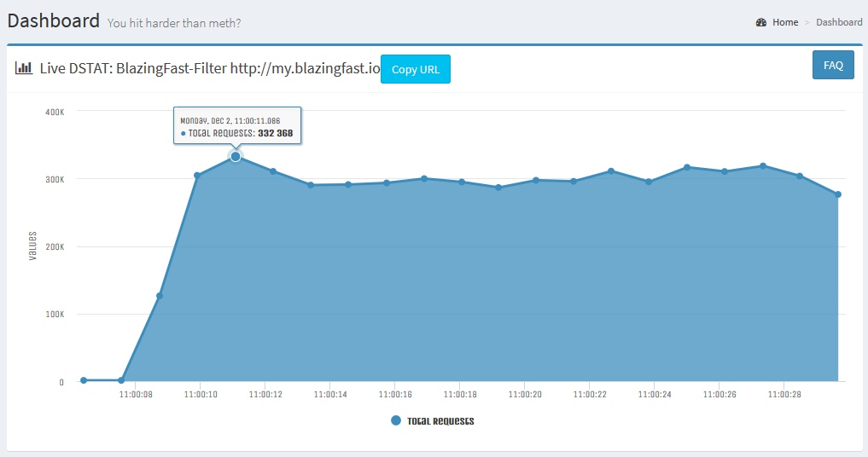This screenshot has height=457, width=868.
Task: Click the Live DSTAT BlazingFast-Filter URL title
Action: [209, 69]
